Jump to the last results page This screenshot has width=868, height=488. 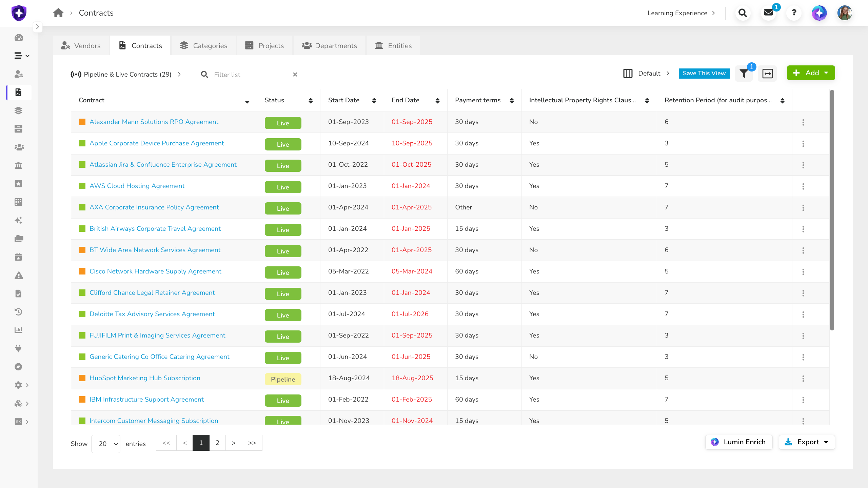(x=252, y=443)
